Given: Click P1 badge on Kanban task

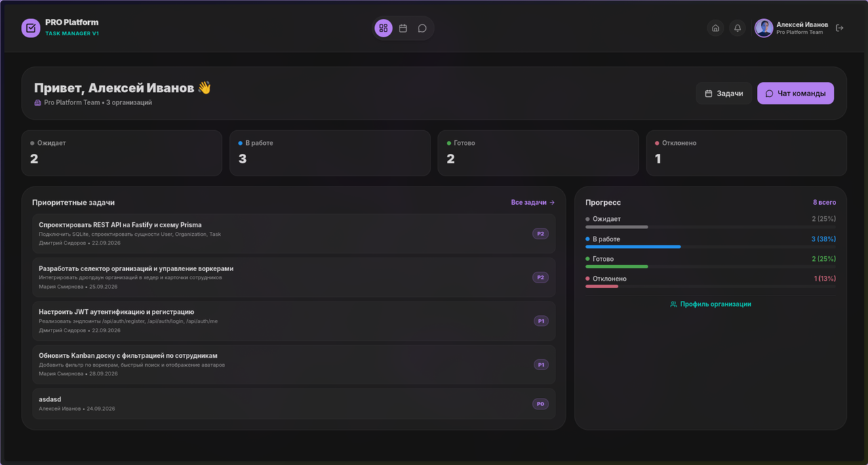Looking at the screenshot, I should point(541,365).
